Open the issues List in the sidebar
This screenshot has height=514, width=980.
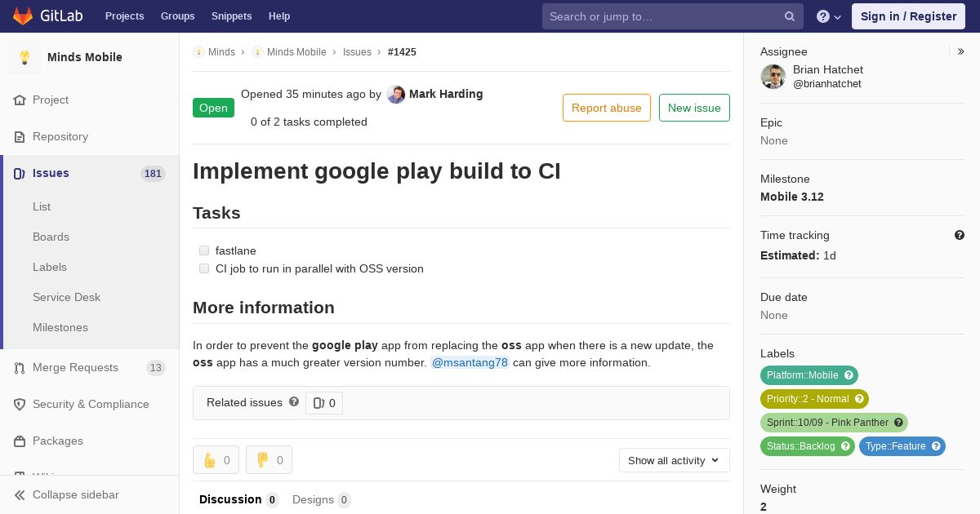pyautogui.click(x=42, y=206)
